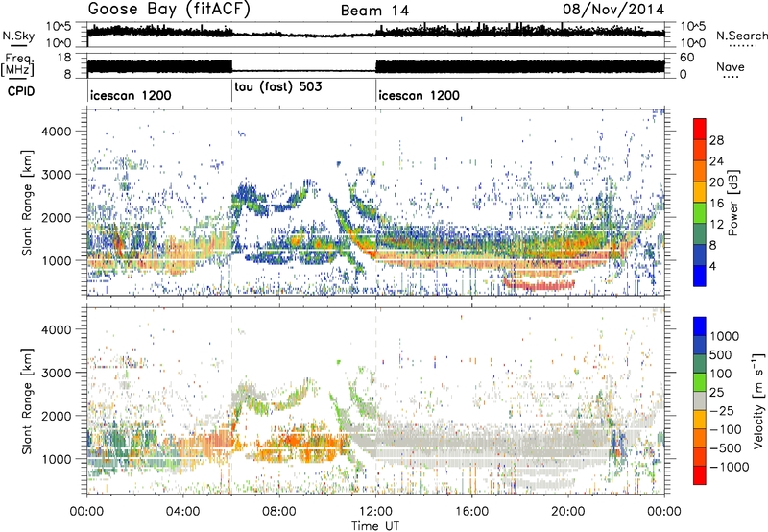Select the "4" Power colorbar tick label
768x532 pixels.
pos(712,266)
